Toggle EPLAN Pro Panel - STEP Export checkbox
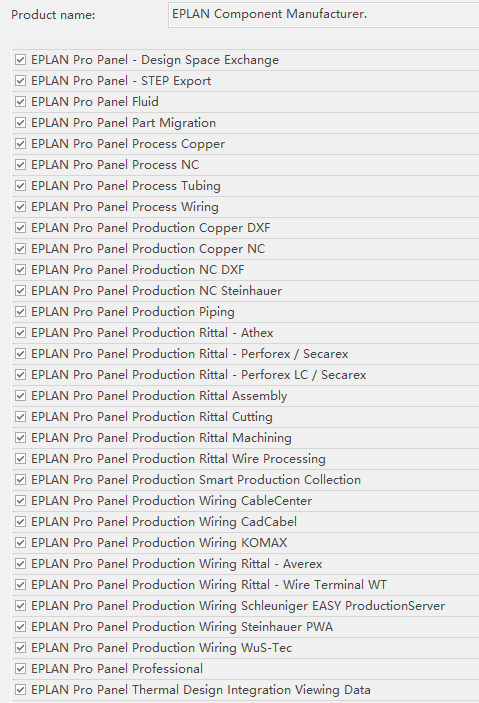Screen dimensions: 479x703 pos(21,81)
